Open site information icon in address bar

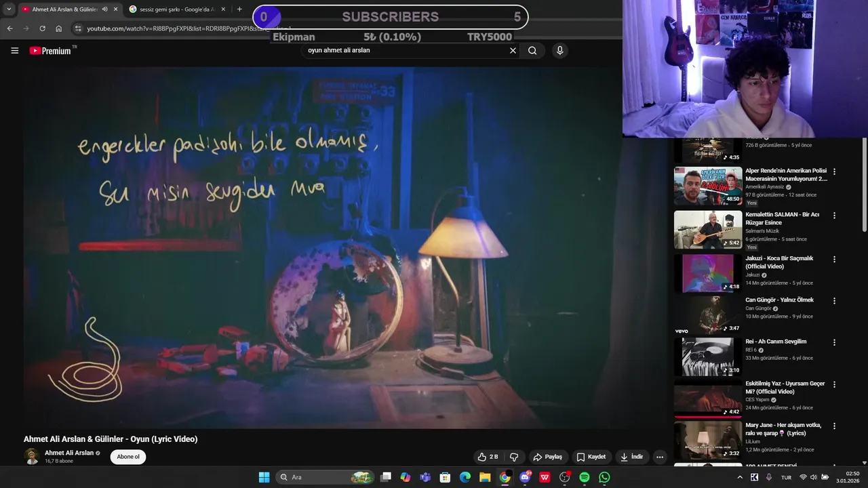(x=78, y=28)
